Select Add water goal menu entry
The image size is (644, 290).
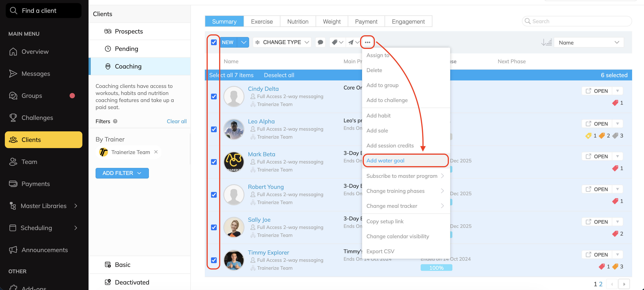click(385, 160)
